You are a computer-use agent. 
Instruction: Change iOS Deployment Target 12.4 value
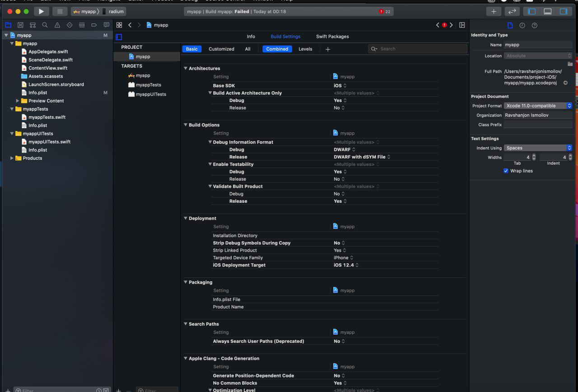(346, 265)
